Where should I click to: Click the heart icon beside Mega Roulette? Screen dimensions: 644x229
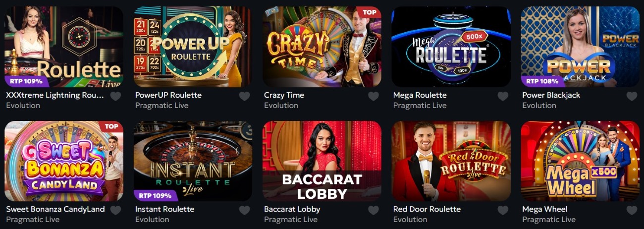coord(503,96)
